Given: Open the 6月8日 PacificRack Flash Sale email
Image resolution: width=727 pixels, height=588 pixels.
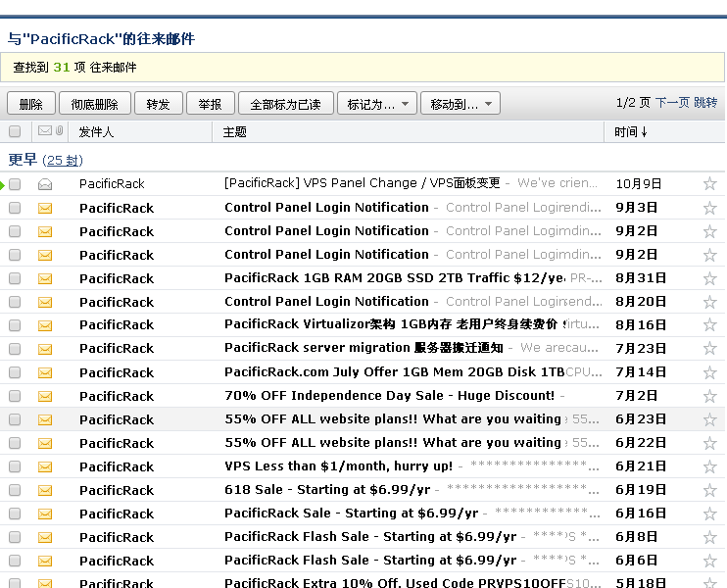Looking at the screenshot, I should pyautogui.click(x=370, y=536).
